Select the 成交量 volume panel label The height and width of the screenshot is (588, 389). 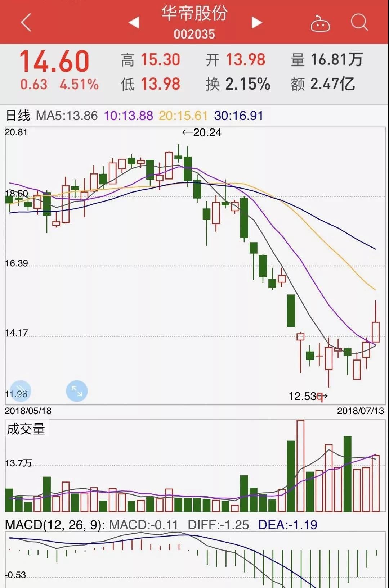(26, 429)
